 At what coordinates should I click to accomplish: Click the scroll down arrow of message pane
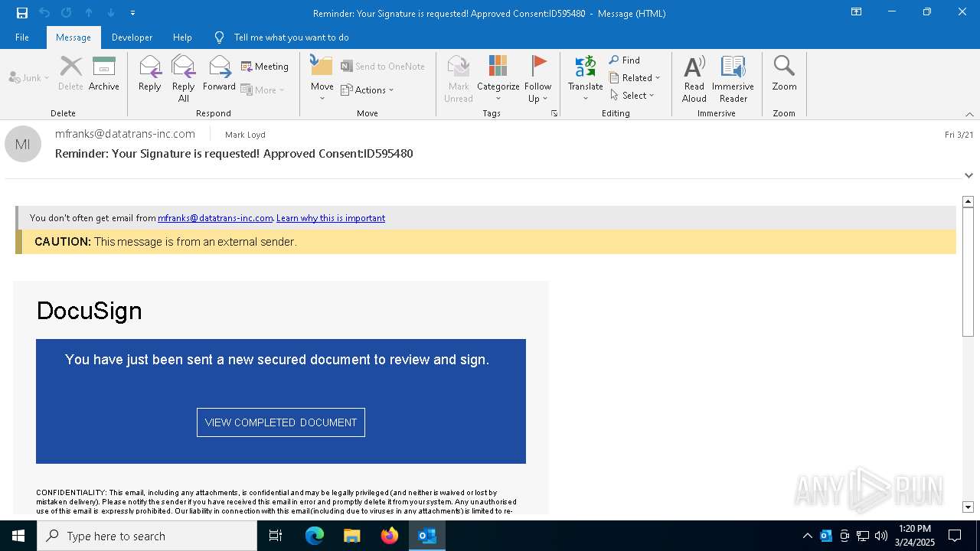point(968,507)
